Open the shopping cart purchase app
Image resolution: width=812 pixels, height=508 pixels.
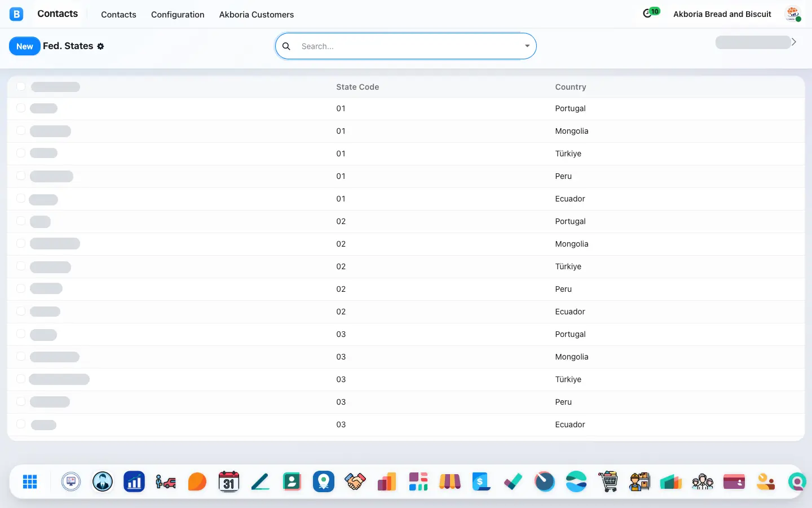point(608,481)
